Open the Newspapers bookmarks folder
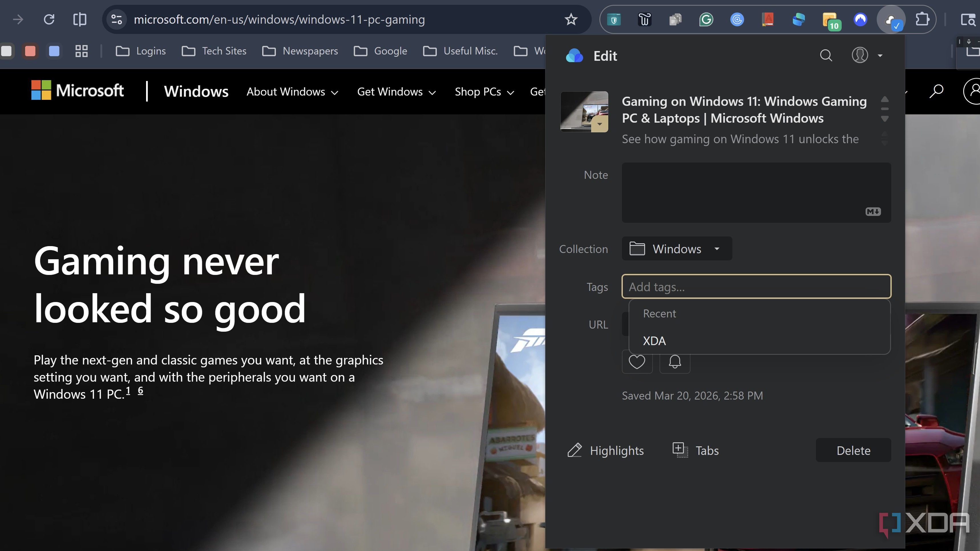 tap(300, 51)
